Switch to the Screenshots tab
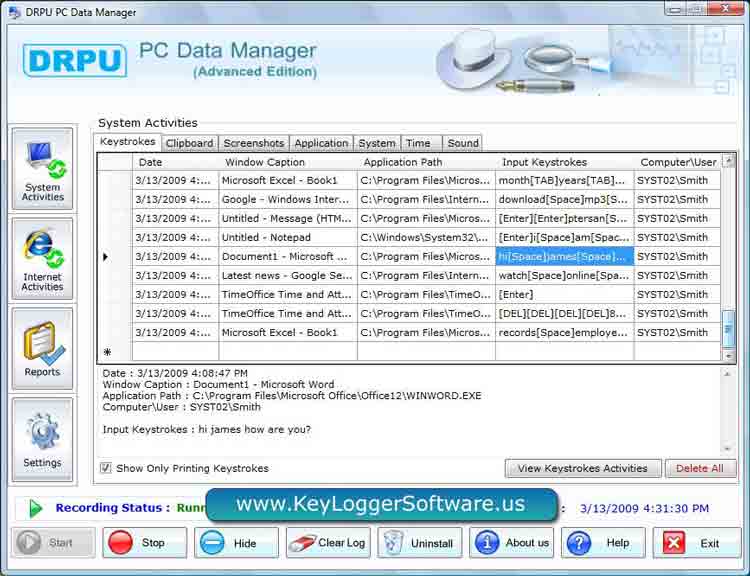This screenshot has height=576, width=750. (254, 143)
